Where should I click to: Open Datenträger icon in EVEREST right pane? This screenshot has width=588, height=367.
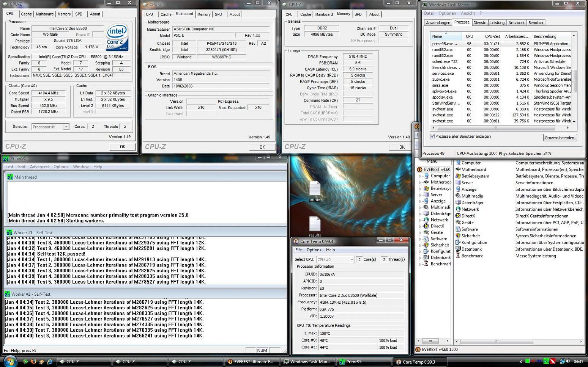coord(458,202)
